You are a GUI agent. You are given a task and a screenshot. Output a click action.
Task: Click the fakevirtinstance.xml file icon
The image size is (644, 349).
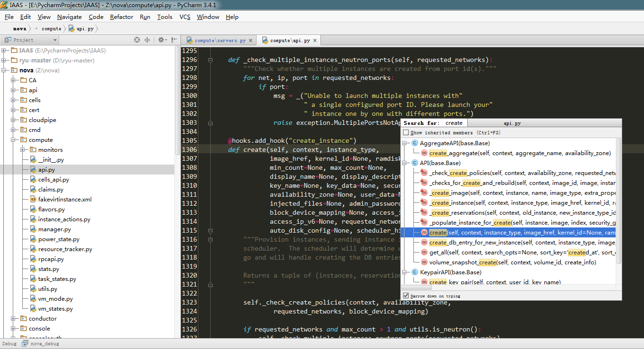33,199
